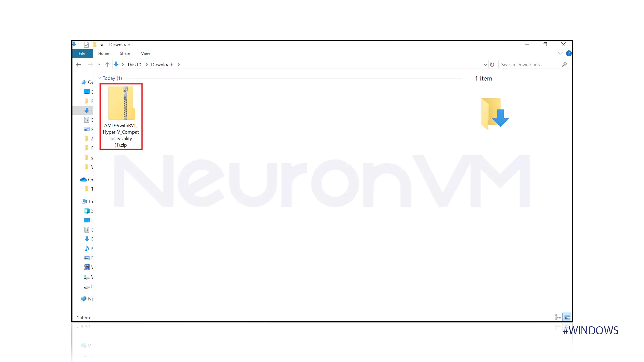Switch to large icons view layout
644x362 pixels.
tap(567, 317)
